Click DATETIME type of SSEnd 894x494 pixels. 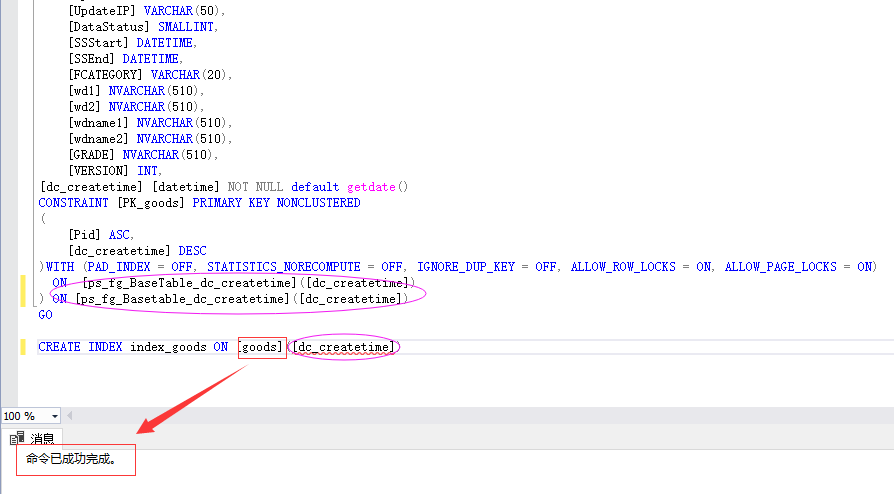pyautogui.click(x=151, y=59)
